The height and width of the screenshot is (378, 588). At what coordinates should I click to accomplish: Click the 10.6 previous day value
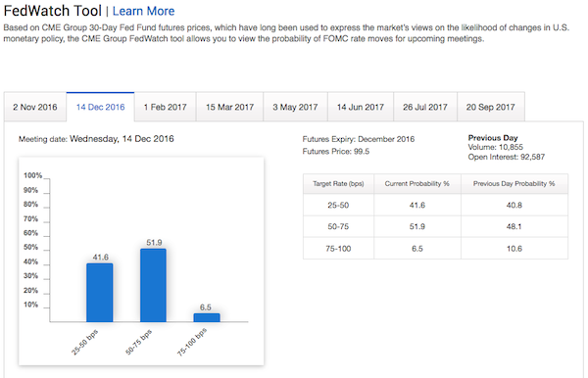(514, 249)
